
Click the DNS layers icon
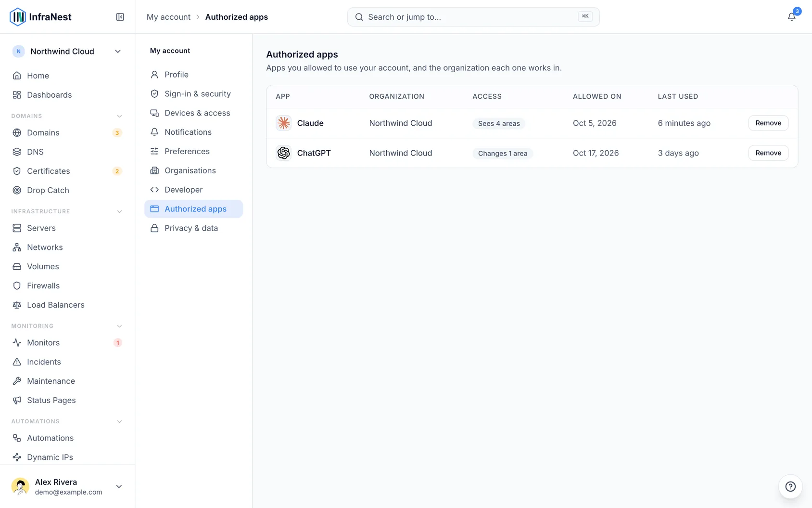click(17, 152)
